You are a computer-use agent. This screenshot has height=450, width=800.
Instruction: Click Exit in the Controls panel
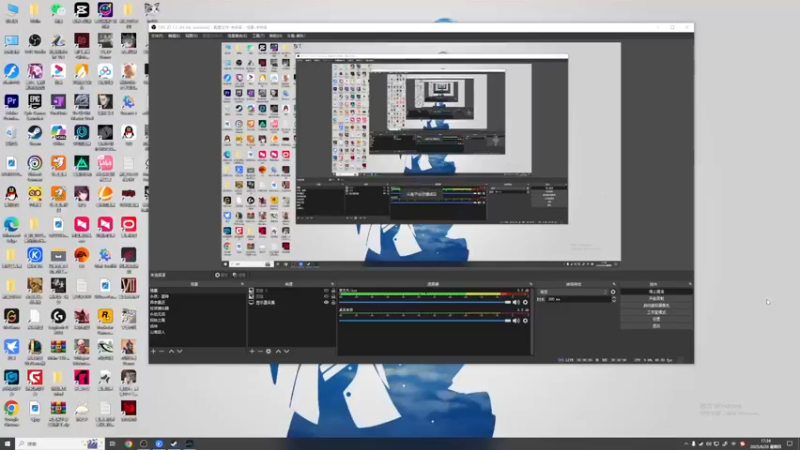pyautogui.click(x=657, y=326)
